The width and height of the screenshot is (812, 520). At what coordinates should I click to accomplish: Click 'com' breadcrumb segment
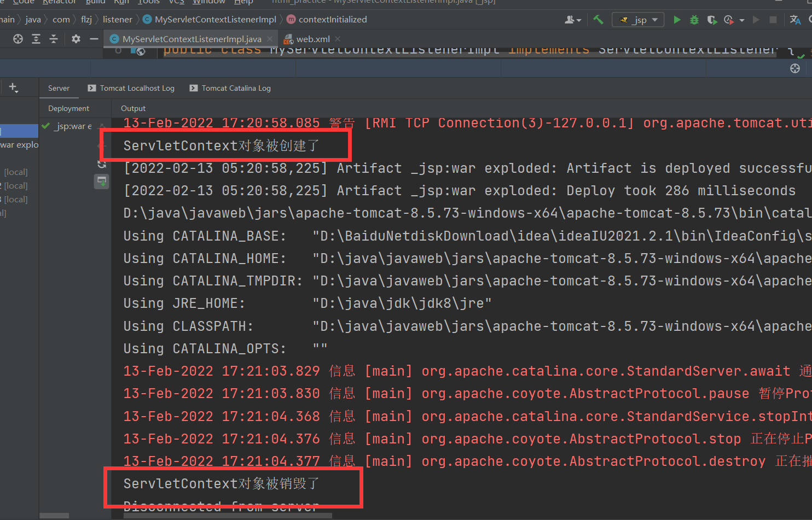click(x=61, y=20)
